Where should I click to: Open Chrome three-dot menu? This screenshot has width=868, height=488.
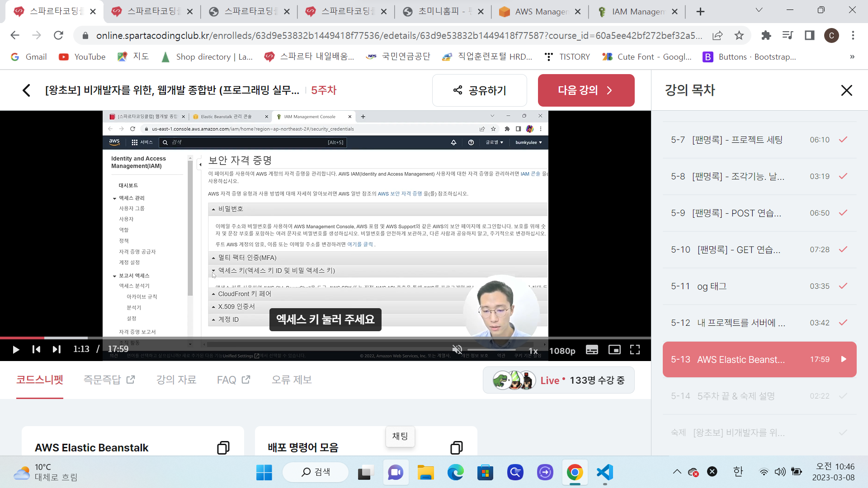(853, 35)
